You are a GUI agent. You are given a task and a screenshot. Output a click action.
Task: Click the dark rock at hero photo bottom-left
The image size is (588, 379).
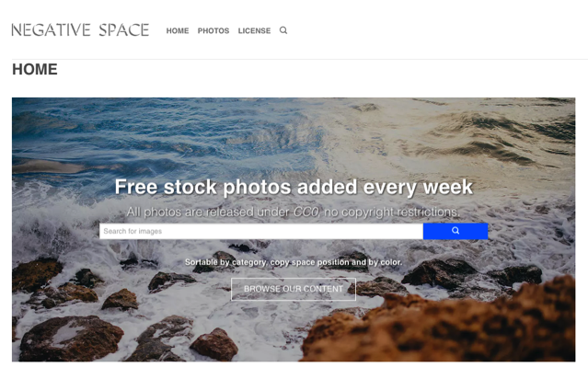point(69,338)
